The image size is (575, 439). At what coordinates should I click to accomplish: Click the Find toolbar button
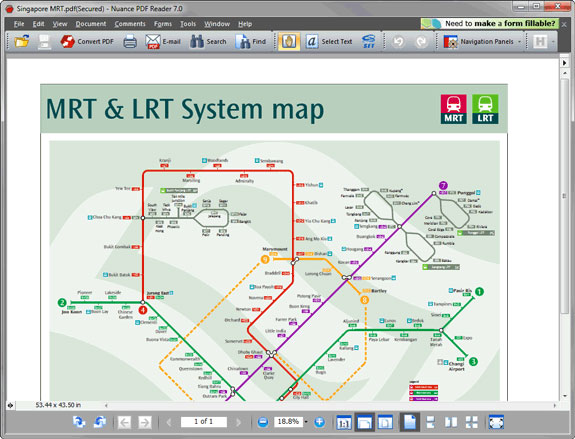tap(251, 41)
